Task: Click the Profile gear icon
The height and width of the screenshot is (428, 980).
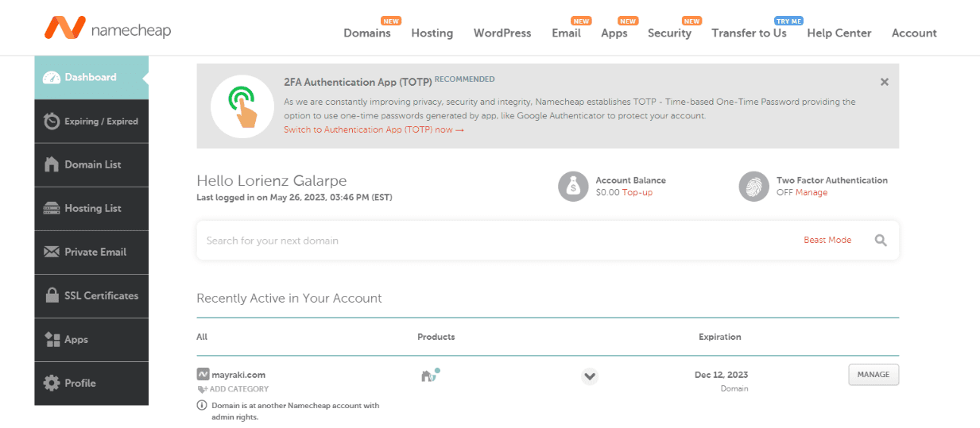Action: click(52, 383)
